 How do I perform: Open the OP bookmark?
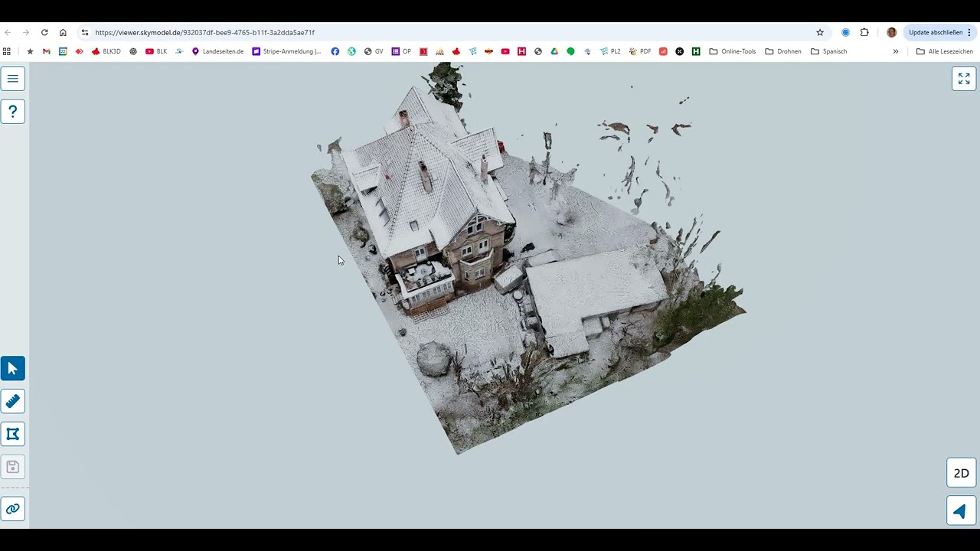(401, 51)
